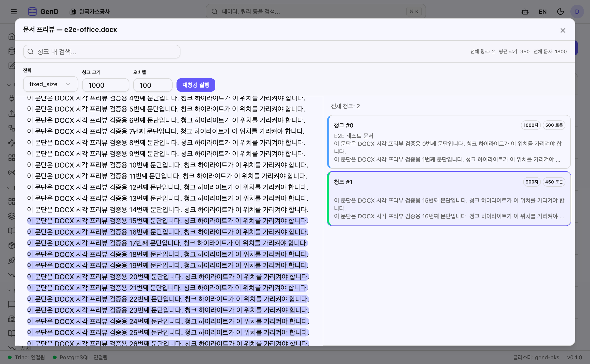Open the user avatar D menu

coord(577,12)
